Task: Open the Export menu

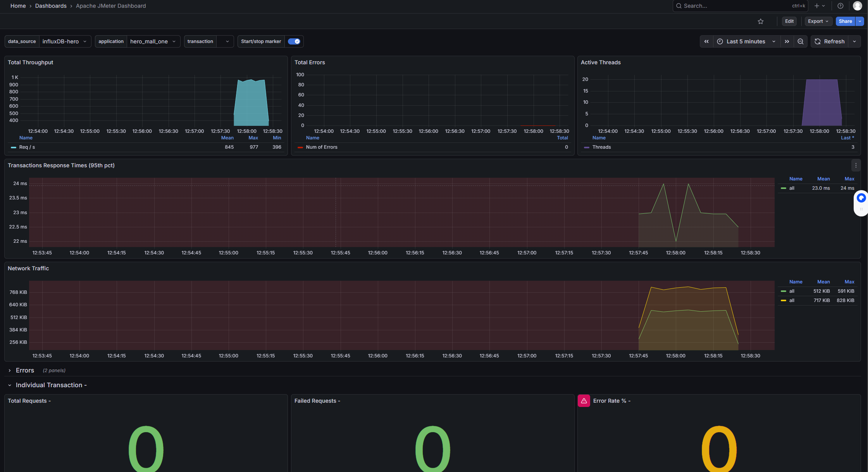Action: click(818, 21)
